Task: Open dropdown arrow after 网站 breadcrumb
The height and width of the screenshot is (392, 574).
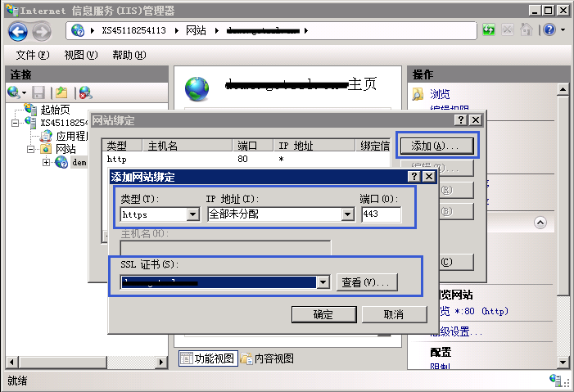Action: pyautogui.click(x=217, y=31)
